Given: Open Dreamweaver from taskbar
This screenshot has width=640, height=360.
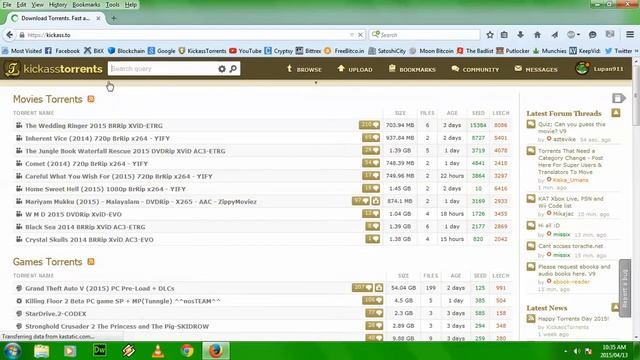Looking at the screenshot, I should coord(100,351).
